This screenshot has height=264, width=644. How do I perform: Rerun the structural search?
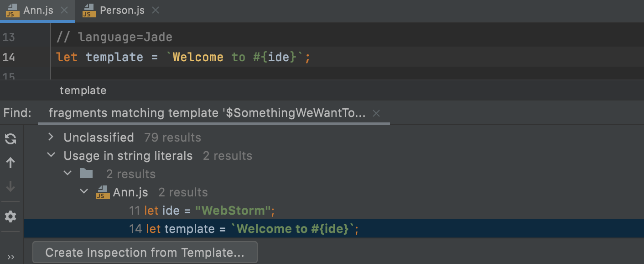pyautogui.click(x=10, y=138)
